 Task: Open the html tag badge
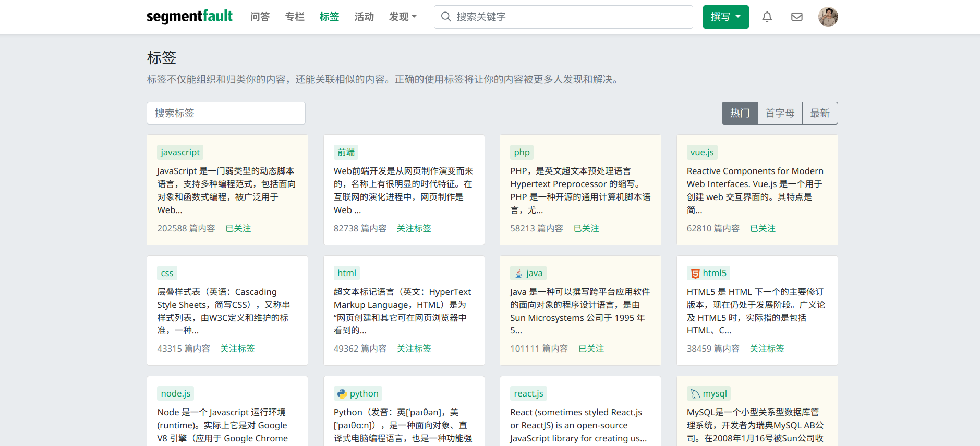coord(346,273)
